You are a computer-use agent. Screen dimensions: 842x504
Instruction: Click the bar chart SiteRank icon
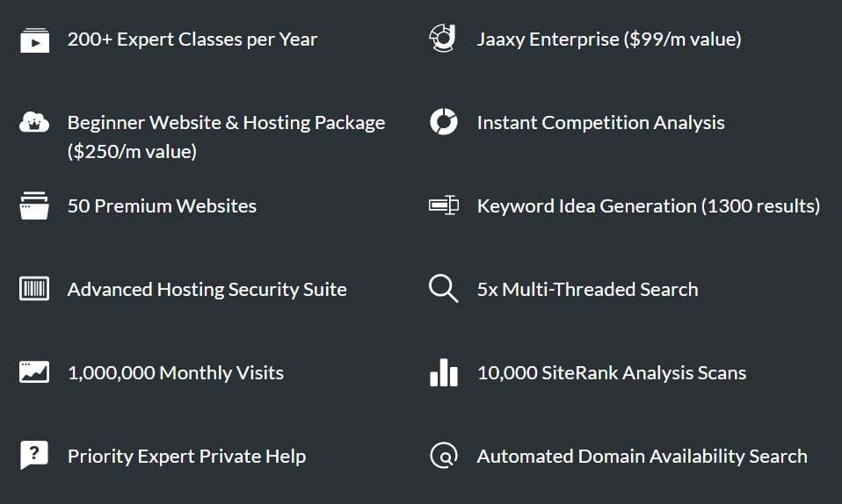coord(444,372)
